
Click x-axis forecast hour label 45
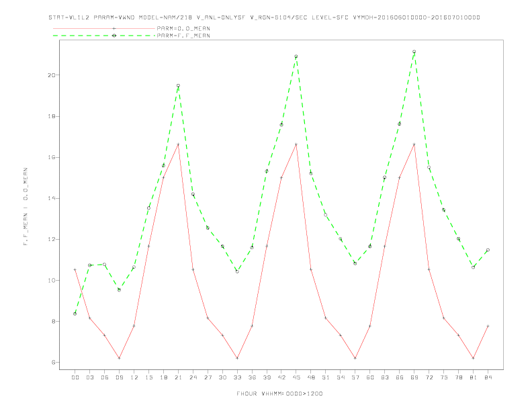296,377
